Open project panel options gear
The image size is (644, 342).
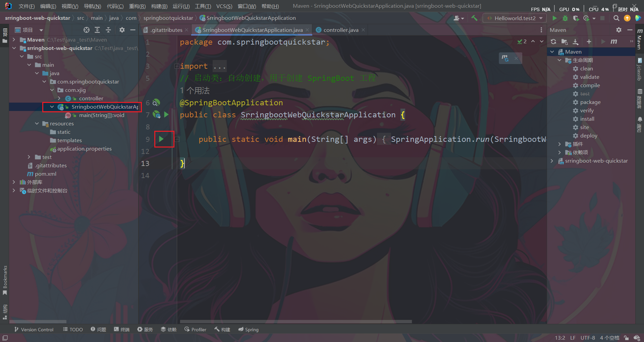tap(122, 30)
